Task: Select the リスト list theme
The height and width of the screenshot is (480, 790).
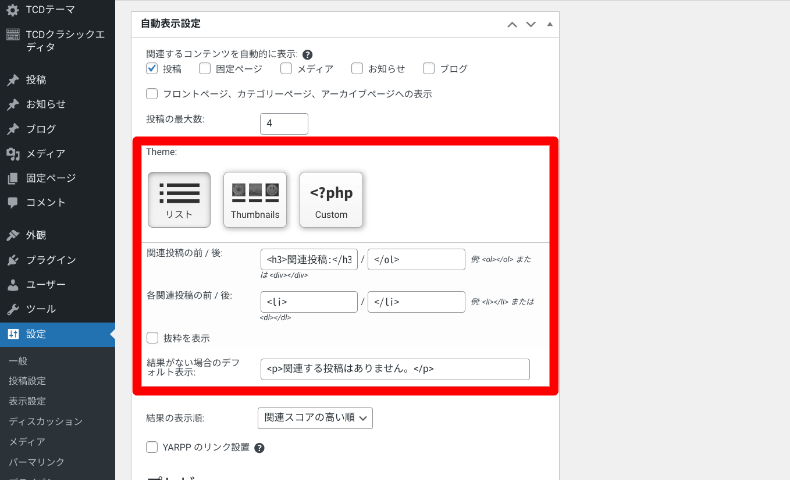Action: click(179, 200)
